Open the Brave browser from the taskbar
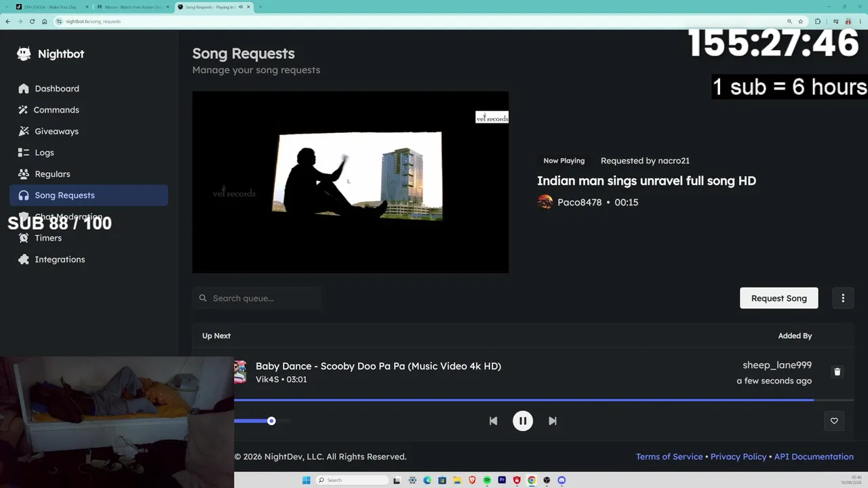Image resolution: width=868 pixels, height=488 pixels. coord(472,480)
